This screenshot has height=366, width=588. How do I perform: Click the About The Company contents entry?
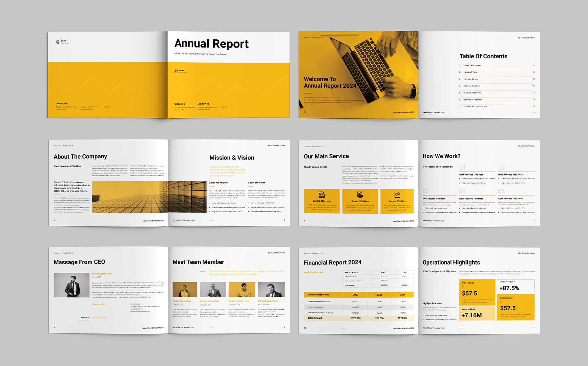[472, 65]
